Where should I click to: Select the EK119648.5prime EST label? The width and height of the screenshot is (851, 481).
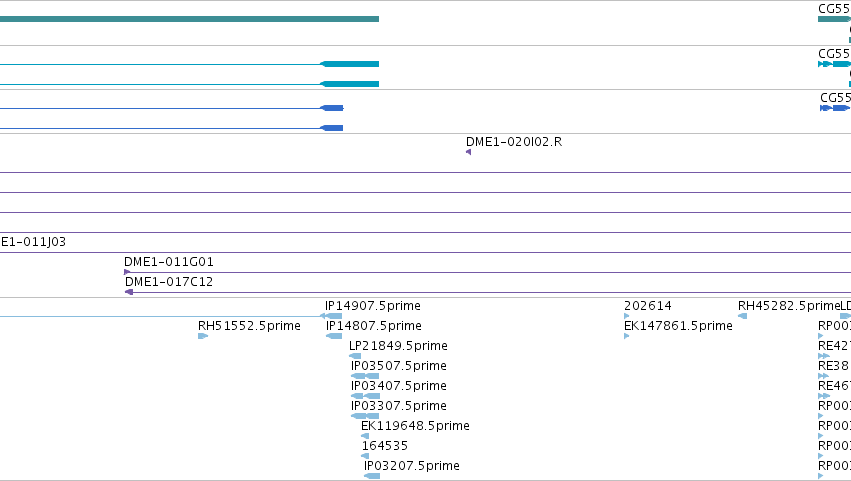click(x=415, y=426)
